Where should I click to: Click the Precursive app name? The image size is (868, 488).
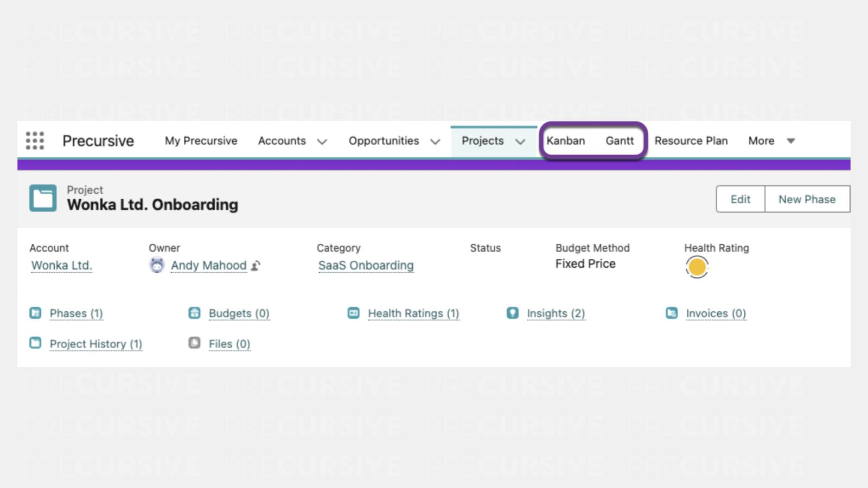pos(98,141)
